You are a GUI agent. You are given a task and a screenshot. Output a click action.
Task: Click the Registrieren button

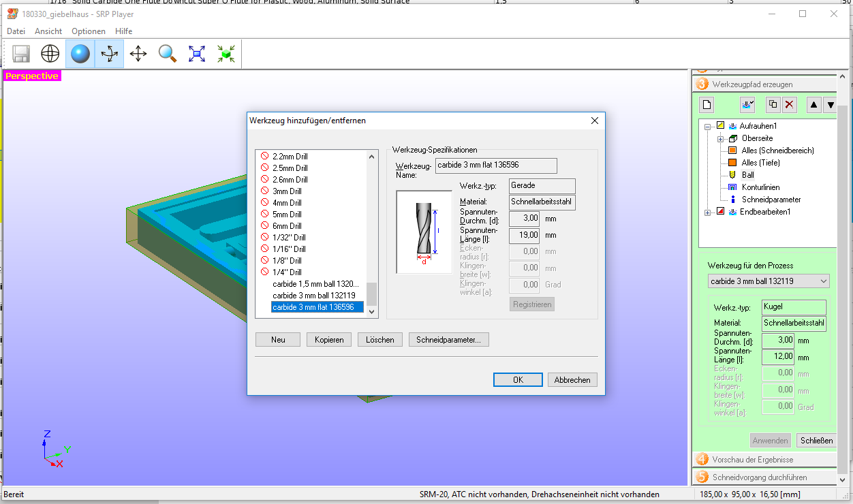[x=532, y=304]
